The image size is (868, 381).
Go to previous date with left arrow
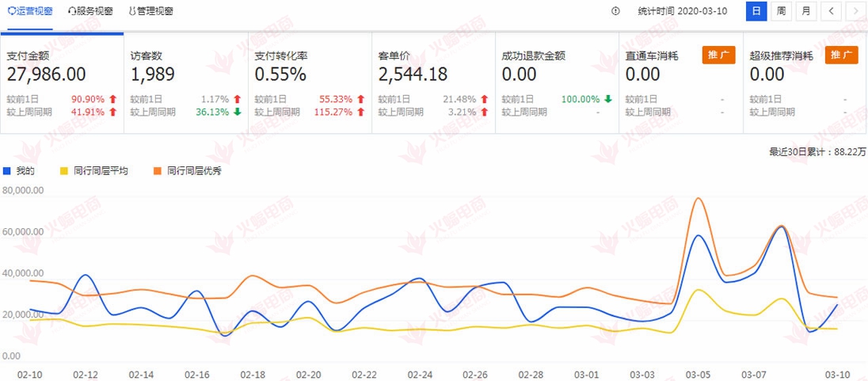point(832,11)
